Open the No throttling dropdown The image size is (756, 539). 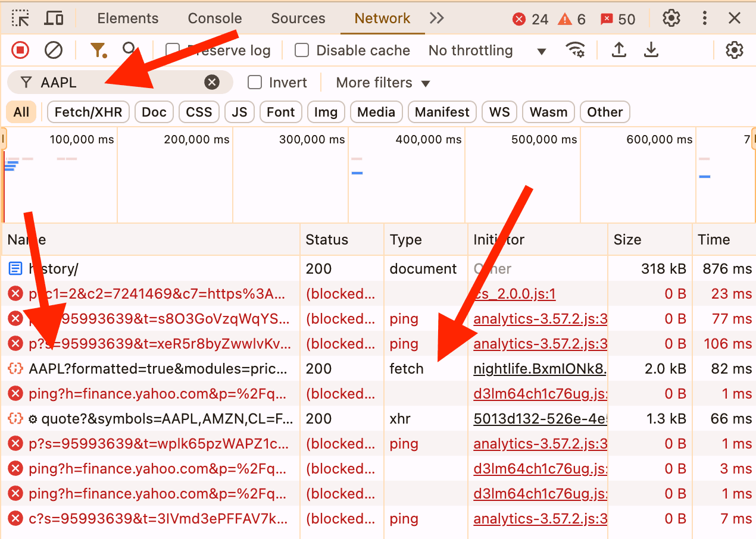(x=487, y=51)
